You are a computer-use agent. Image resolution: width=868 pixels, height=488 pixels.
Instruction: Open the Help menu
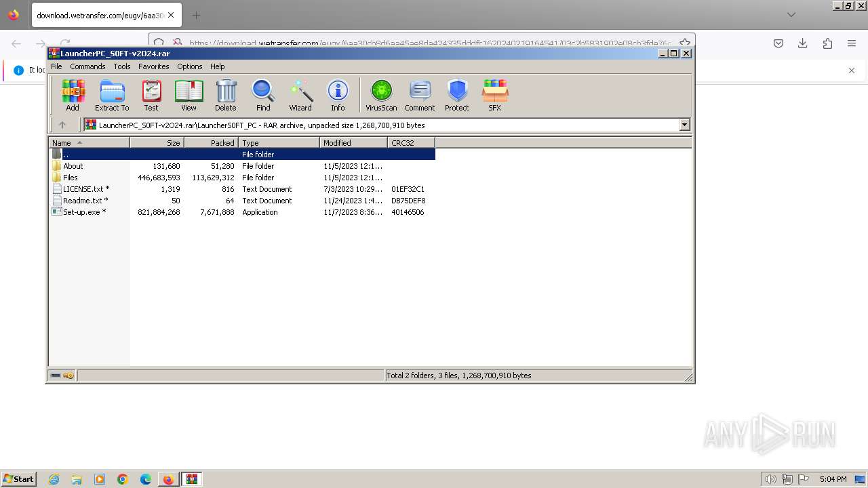217,66
